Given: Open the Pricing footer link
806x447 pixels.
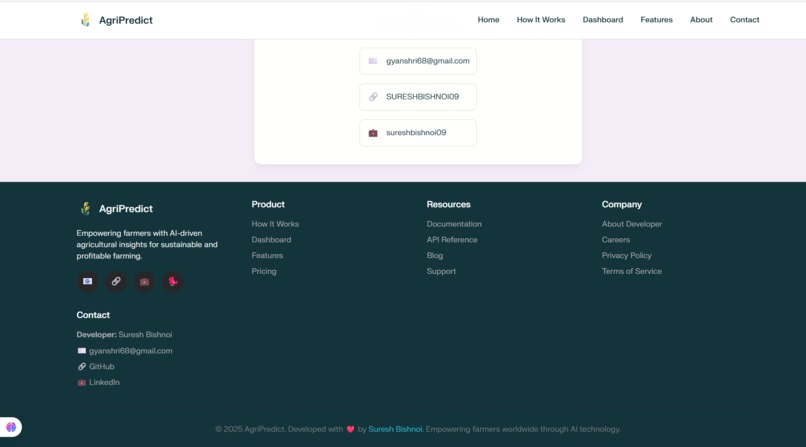Looking at the screenshot, I should (264, 271).
